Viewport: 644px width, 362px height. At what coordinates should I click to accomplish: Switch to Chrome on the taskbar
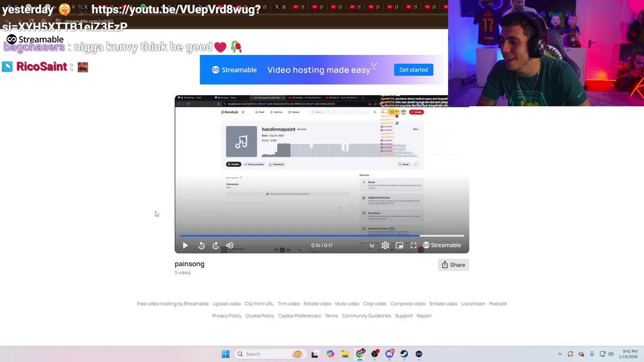(x=360, y=354)
